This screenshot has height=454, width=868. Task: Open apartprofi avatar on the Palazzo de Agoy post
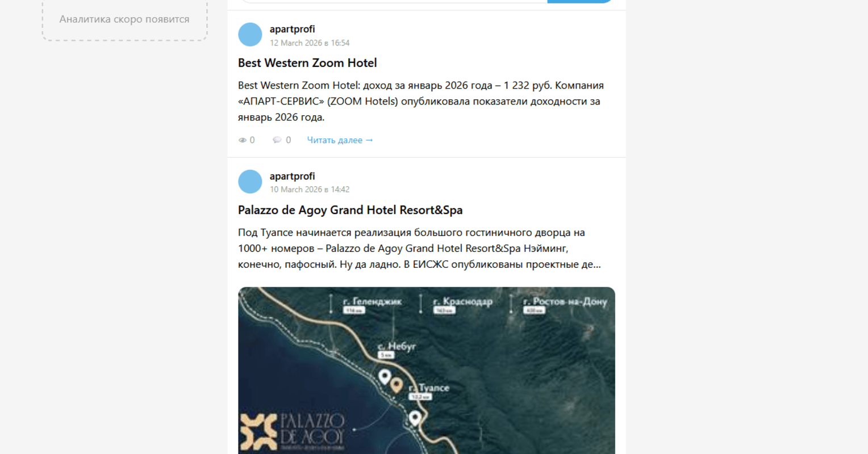point(250,182)
